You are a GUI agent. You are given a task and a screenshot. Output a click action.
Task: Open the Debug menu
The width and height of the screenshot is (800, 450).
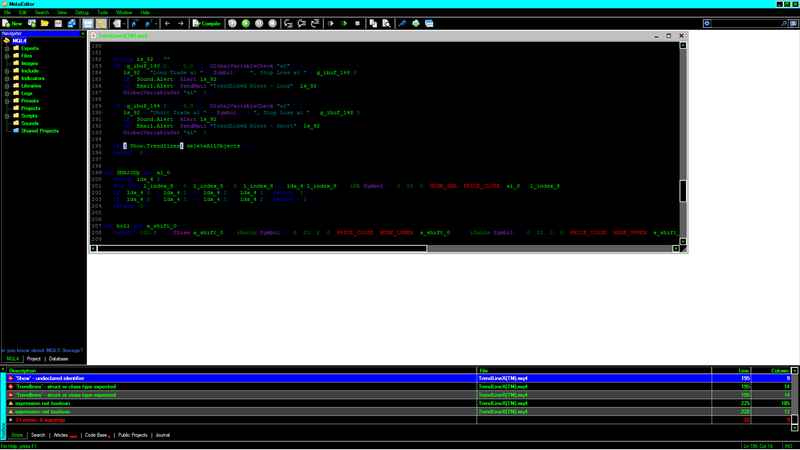click(82, 12)
